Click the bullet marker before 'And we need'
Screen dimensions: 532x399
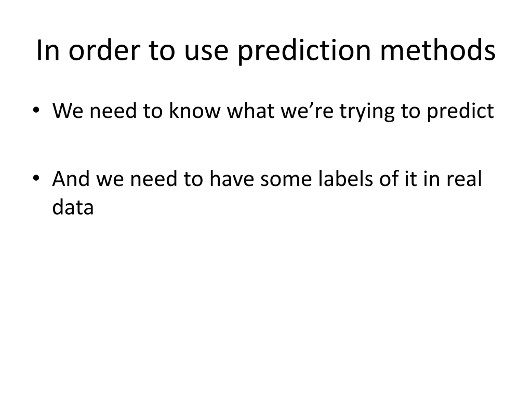[36, 178]
